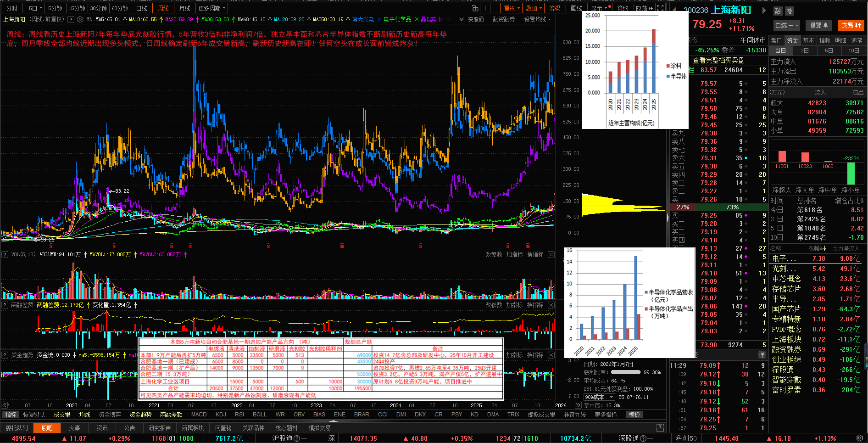Viewport: 868px width, 443px height.
Task: Open help for VOL indicator
Action: pyautogui.click(x=5, y=254)
